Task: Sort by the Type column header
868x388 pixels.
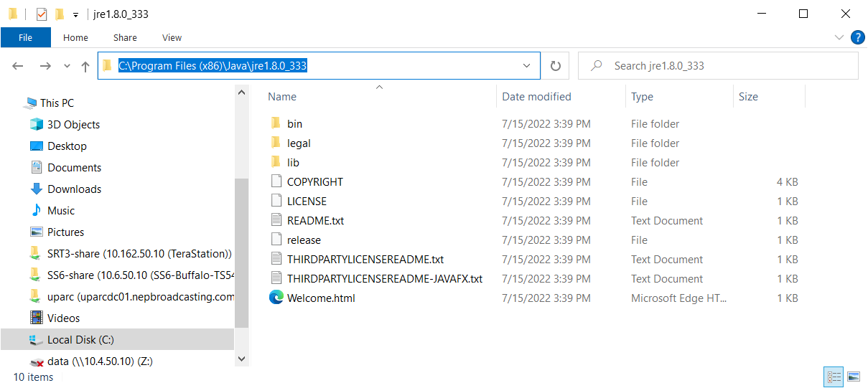Action: [x=642, y=97]
